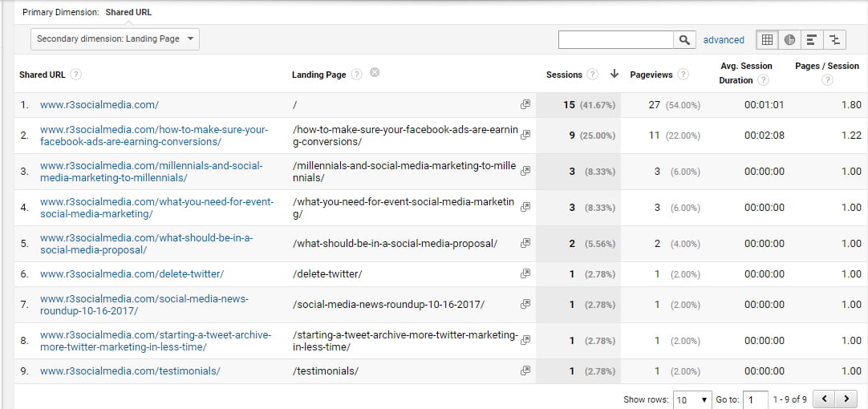Go to next page of results
Screen dimensions: 868x409
point(846,399)
